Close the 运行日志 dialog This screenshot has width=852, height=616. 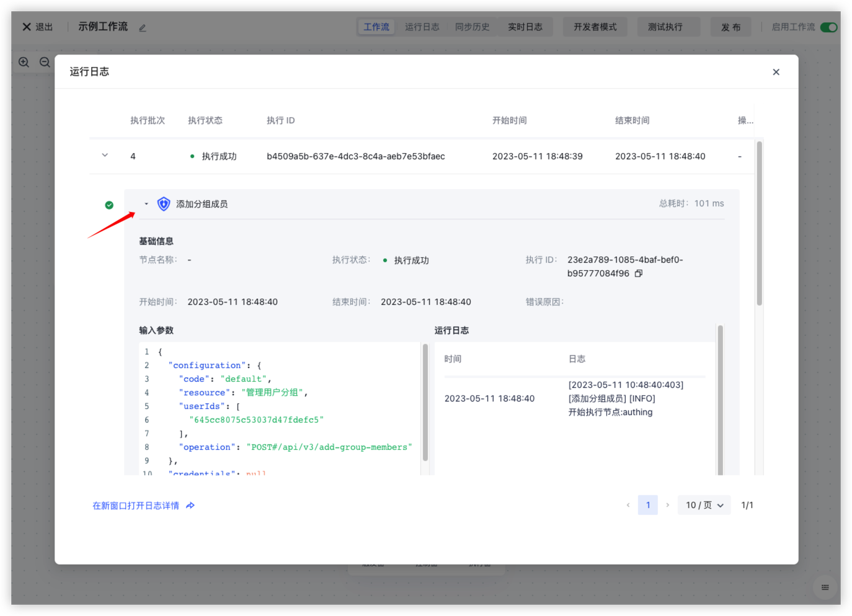pyautogui.click(x=776, y=72)
